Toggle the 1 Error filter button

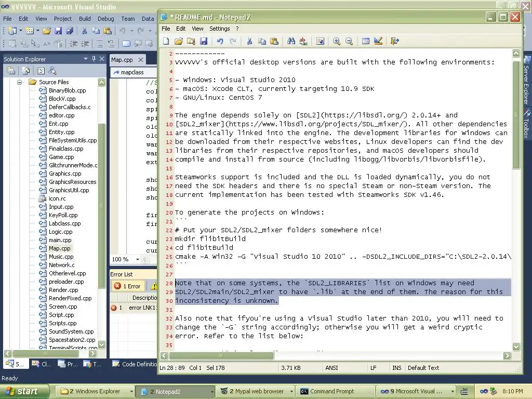pos(128,286)
